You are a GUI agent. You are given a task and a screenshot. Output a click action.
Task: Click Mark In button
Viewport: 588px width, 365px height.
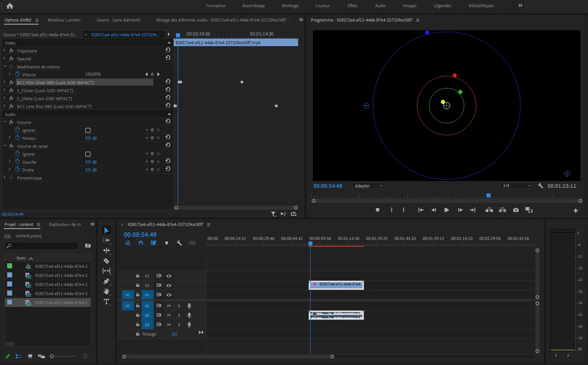(391, 210)
